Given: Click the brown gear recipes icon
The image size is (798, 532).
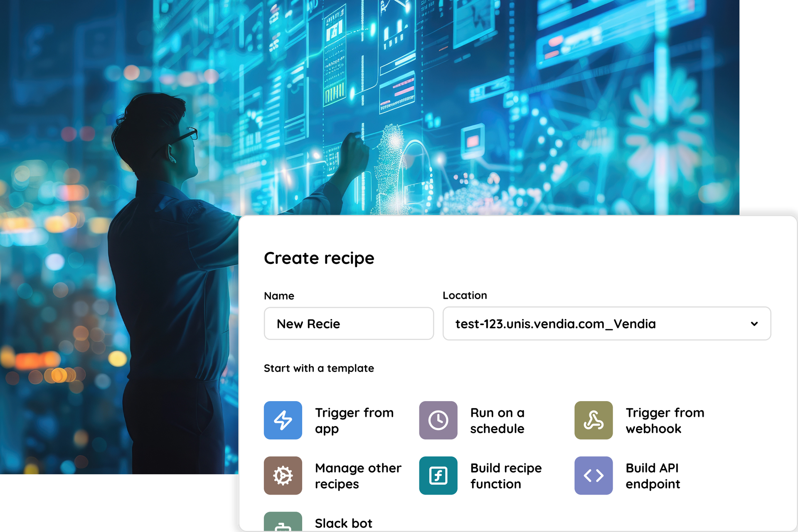Looking at the screenshot, I should pyautogui.click(x=283, y=475).
